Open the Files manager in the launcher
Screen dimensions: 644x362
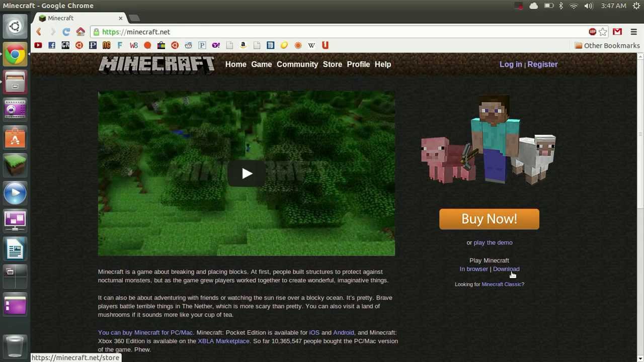point(15,82)
